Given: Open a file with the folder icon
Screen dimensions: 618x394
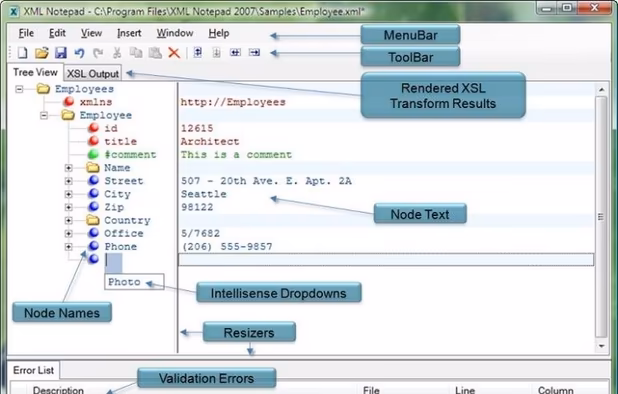Looking at the screenshot, I should click(x=42, y=52).
